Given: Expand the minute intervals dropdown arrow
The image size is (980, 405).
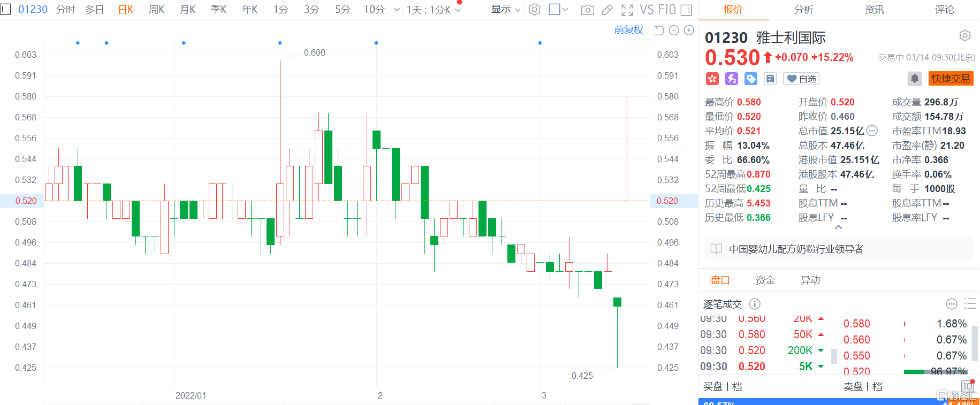Looking at the screenshot, I should point(396,10).
